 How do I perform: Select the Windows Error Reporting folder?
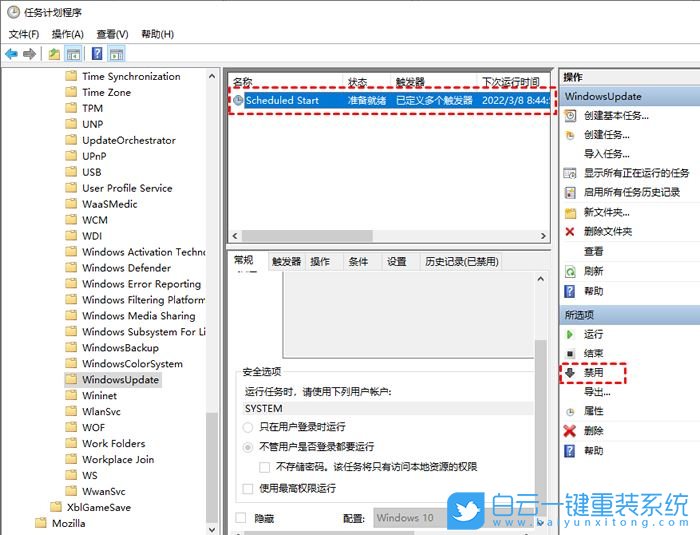142,284
